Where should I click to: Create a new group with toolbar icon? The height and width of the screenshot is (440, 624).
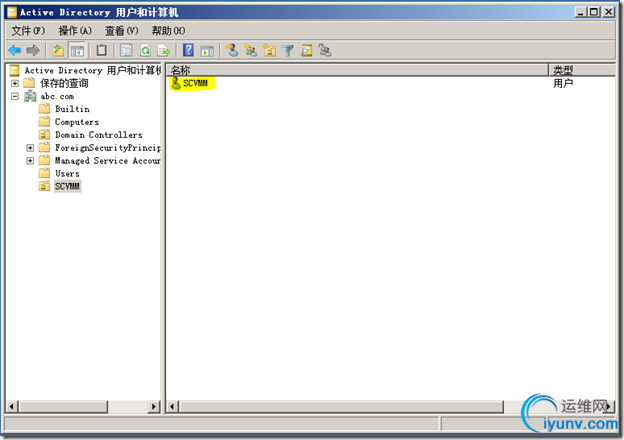point(251,50)
